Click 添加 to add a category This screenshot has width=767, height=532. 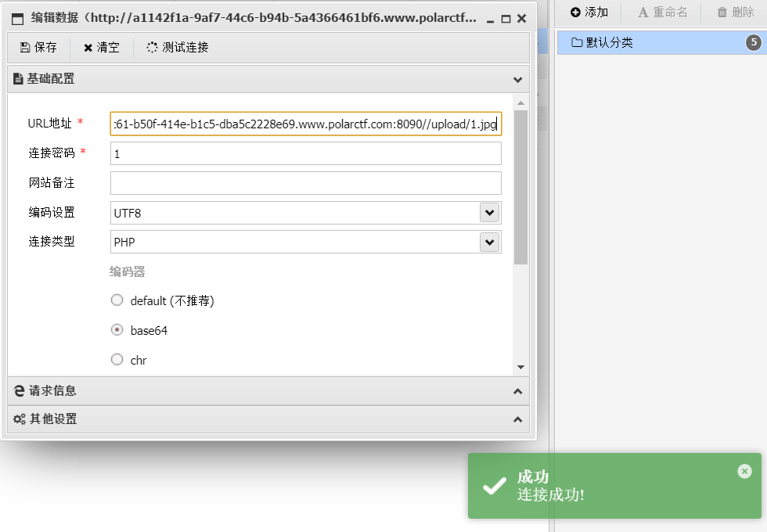coord(589,13)
